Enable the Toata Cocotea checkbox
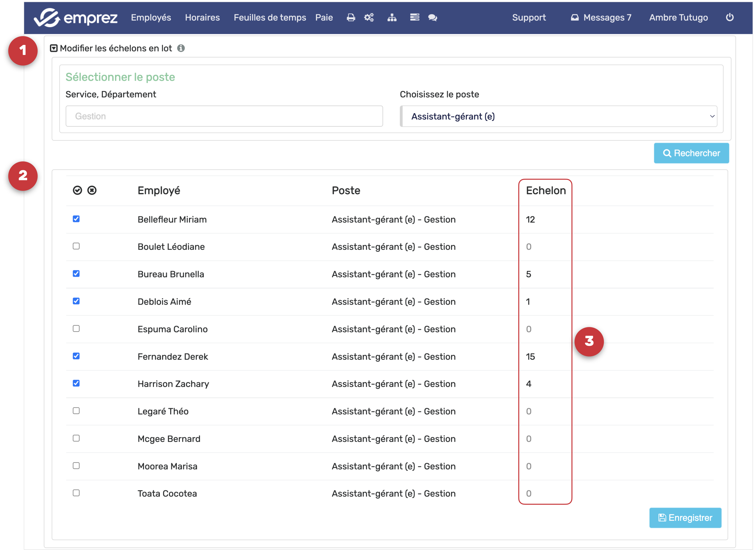The height and width of the screenshot is (553, 756). click(76, 493)
